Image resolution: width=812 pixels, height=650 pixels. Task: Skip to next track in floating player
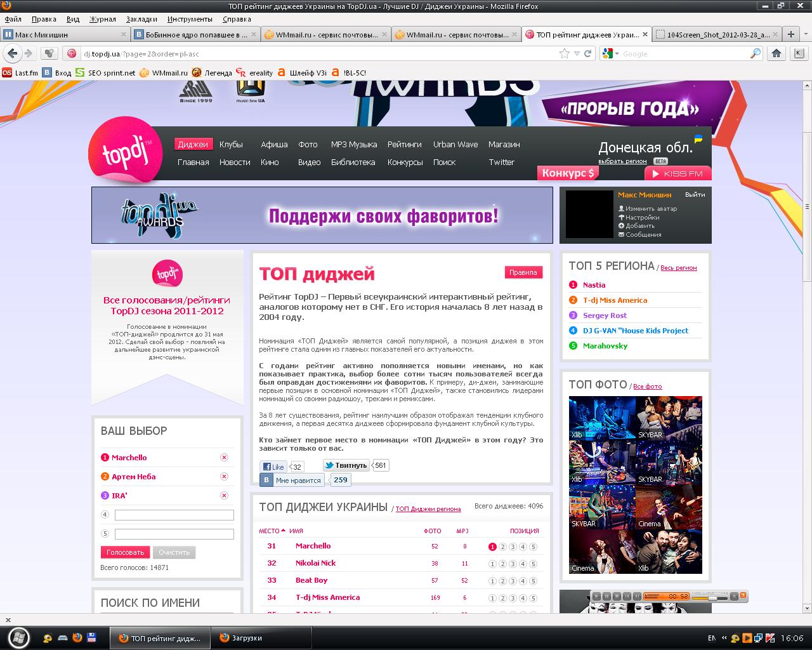(637, 596)
